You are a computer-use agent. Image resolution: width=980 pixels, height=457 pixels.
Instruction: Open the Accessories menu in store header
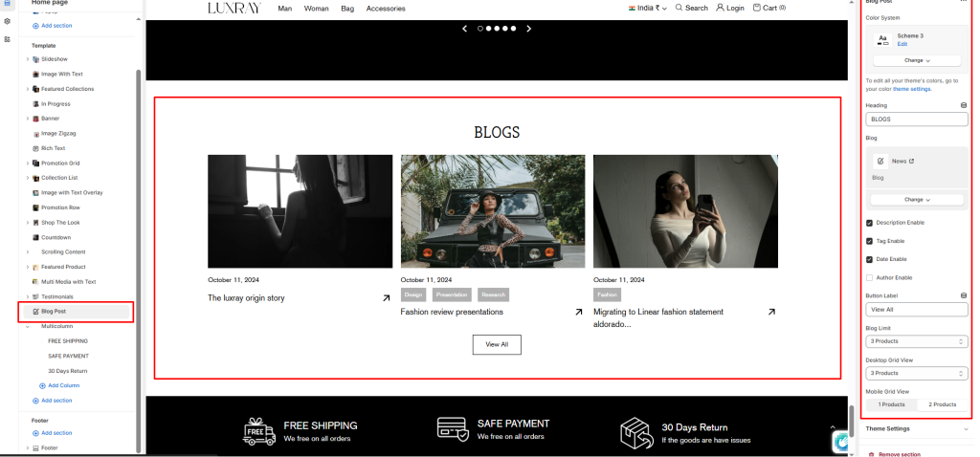(386, 9)
